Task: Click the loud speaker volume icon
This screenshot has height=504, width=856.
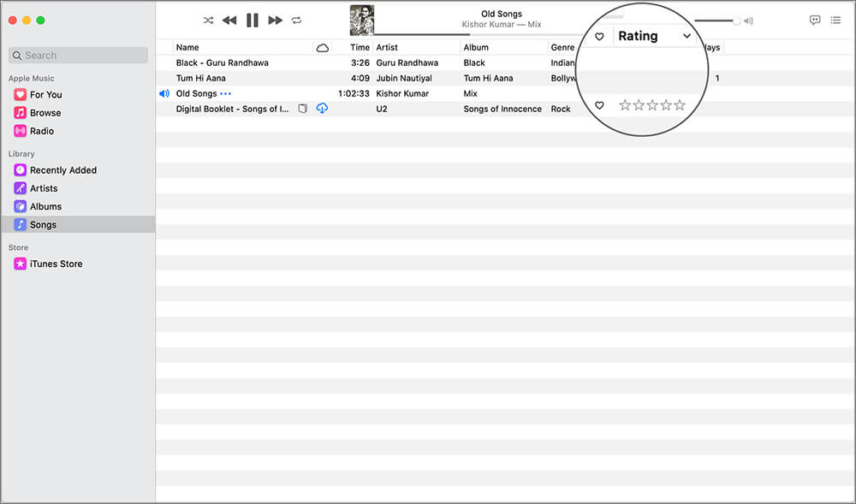Action: 748,21
